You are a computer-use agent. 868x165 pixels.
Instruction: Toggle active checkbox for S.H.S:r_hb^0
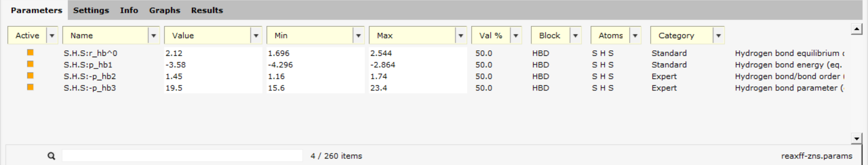pos(30,53)
